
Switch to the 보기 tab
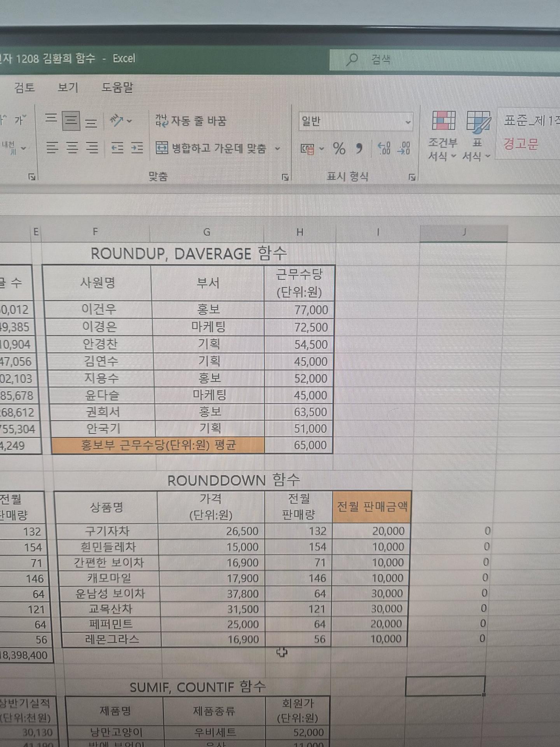68,88
